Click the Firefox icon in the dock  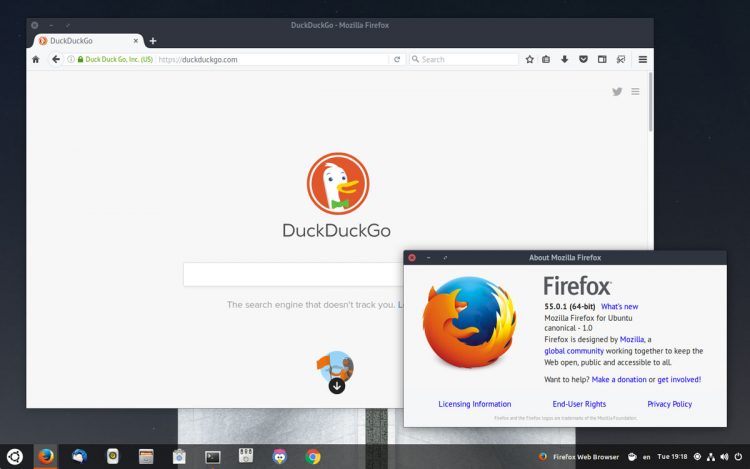pos(46,457)
